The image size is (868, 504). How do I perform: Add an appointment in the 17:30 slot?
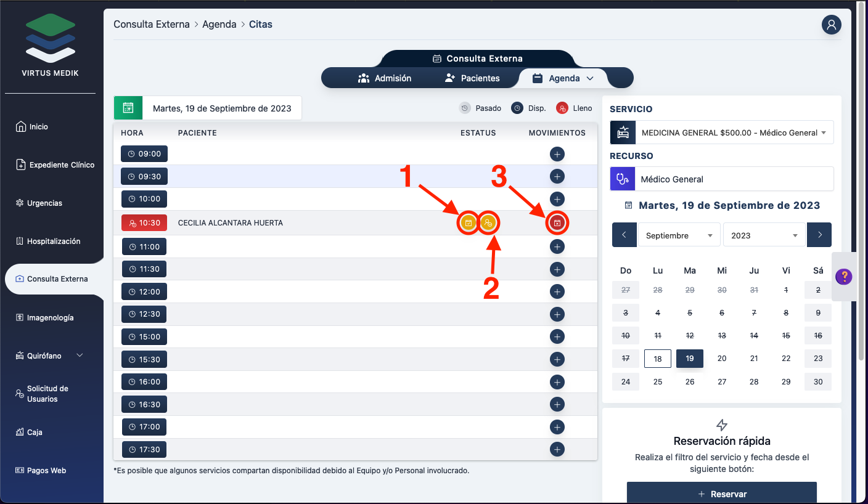pyautogui.click(x=557, y=449)
